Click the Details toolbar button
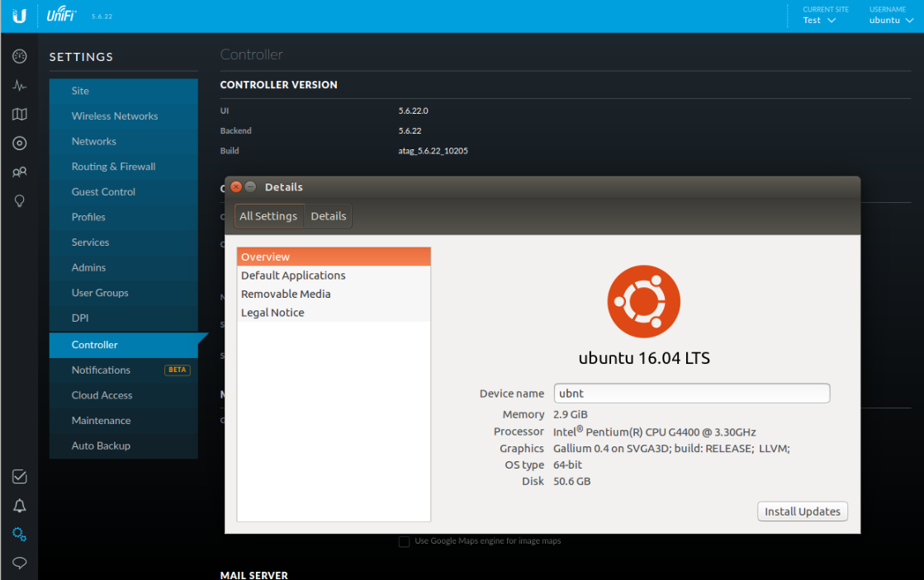 [329, 216]
